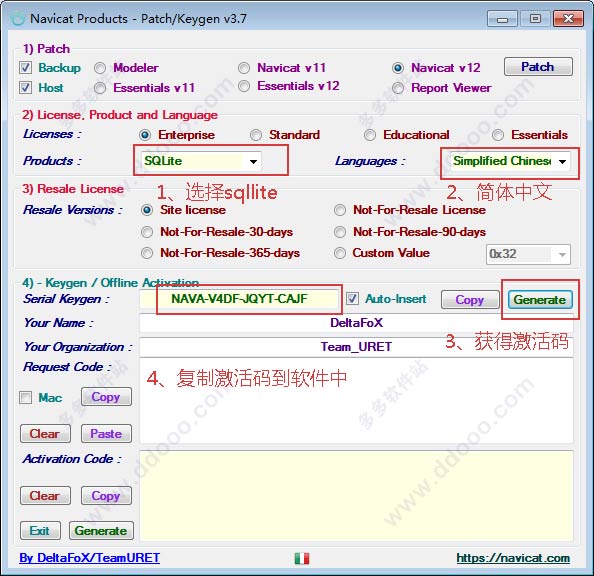The image size is (594, 576).
Task: Open the By DeltaFoX/TeamURET link
Action: pyautogui.click(x=89, y=558)
